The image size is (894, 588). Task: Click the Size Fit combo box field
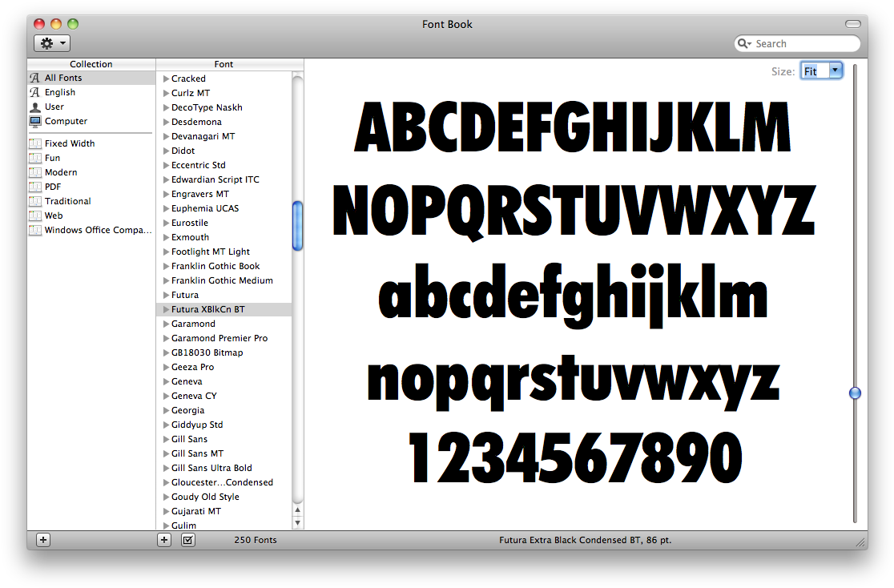[815, 70]
